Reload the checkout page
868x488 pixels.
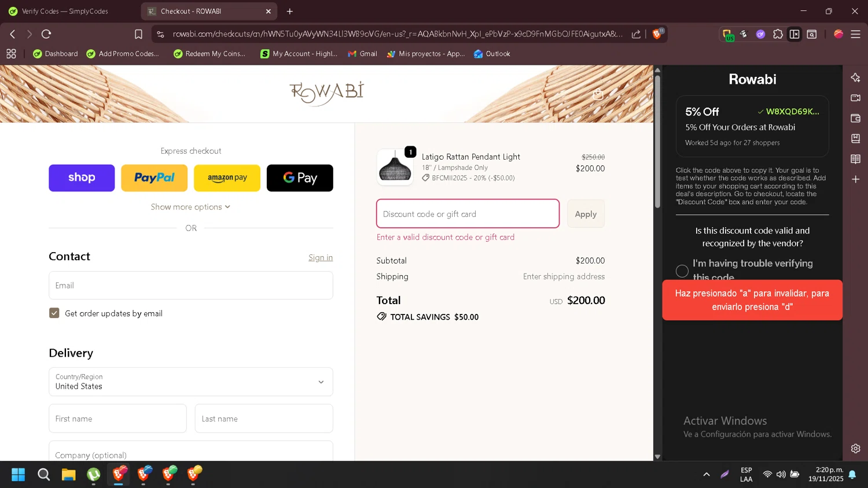[47, 34]
